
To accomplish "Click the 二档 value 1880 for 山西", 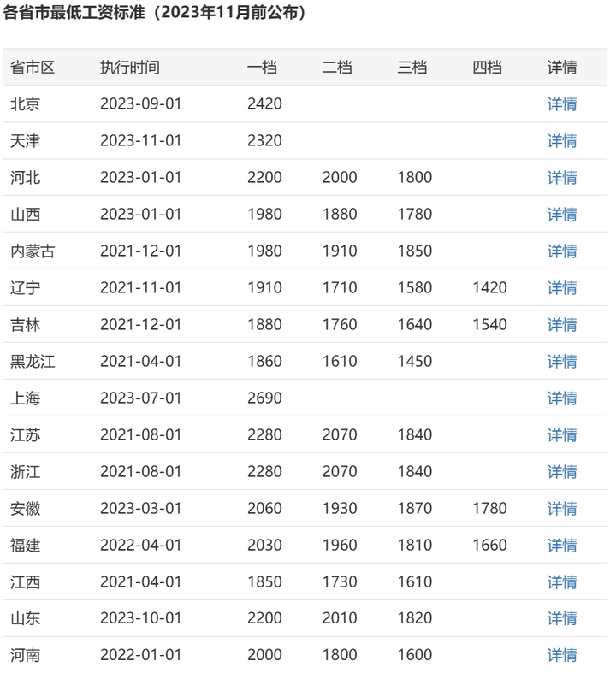I will [340, 214].
